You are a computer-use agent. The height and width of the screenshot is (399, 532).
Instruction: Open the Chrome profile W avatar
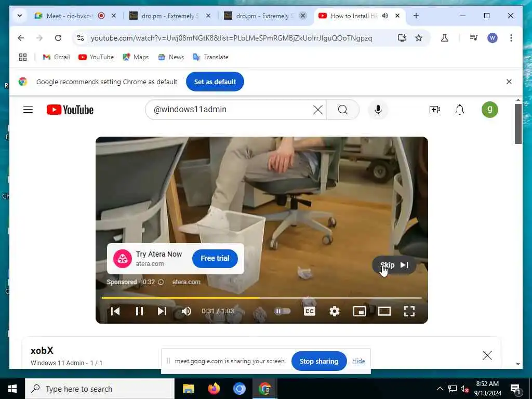(493, 38)
